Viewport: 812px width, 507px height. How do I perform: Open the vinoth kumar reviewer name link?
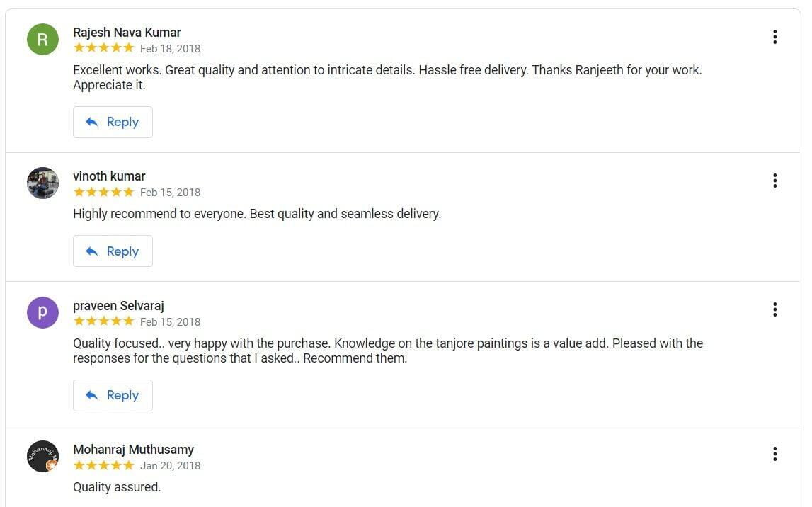[109, 176]
